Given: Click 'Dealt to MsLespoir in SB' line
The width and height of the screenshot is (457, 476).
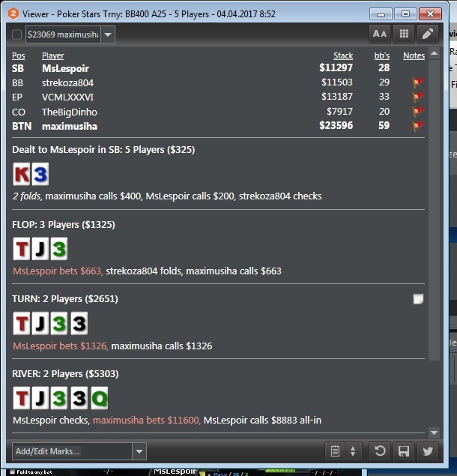Looking at the screenshot, I should [x=103, y=150].
